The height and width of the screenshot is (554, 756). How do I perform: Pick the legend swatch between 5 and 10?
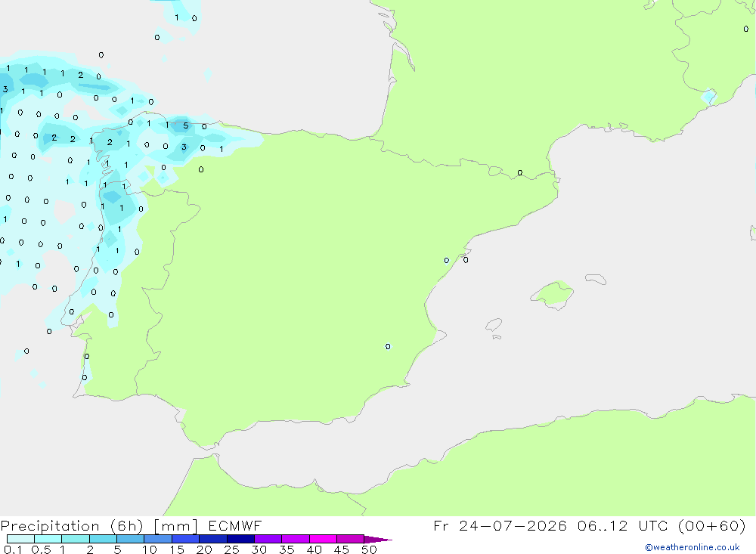click(x=130, y=539)
